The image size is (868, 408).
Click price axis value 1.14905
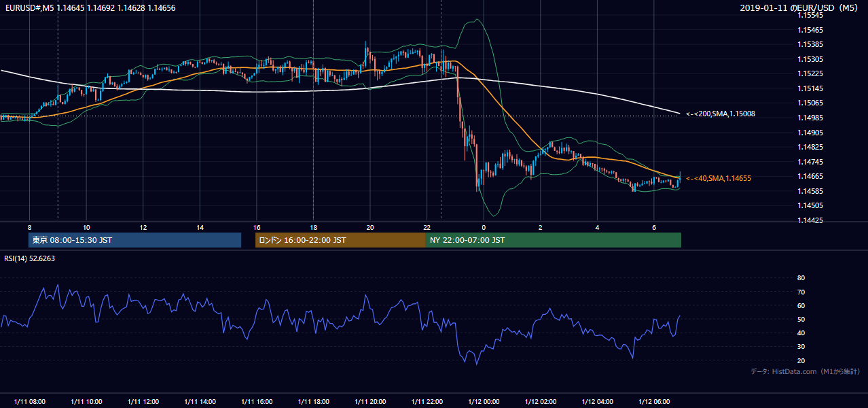click(810, 133)
